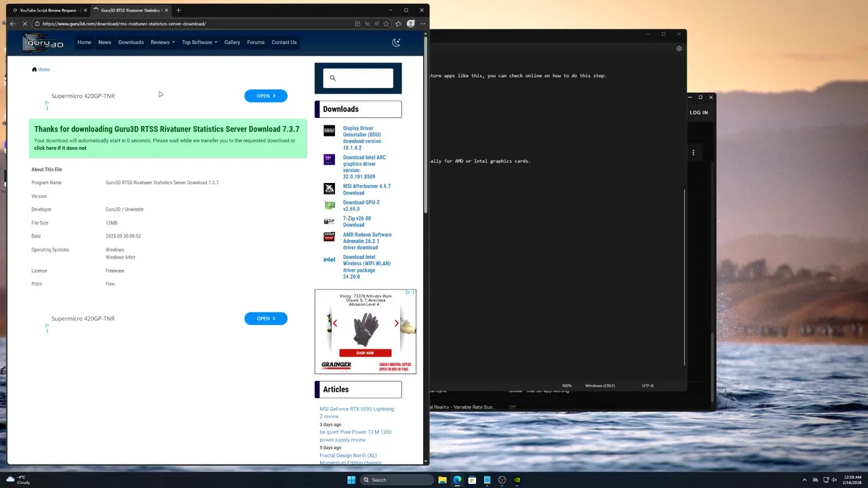Click SHOP NOW in Grainger ad
This screenshot has width=868, height=488.
(365, 352)
